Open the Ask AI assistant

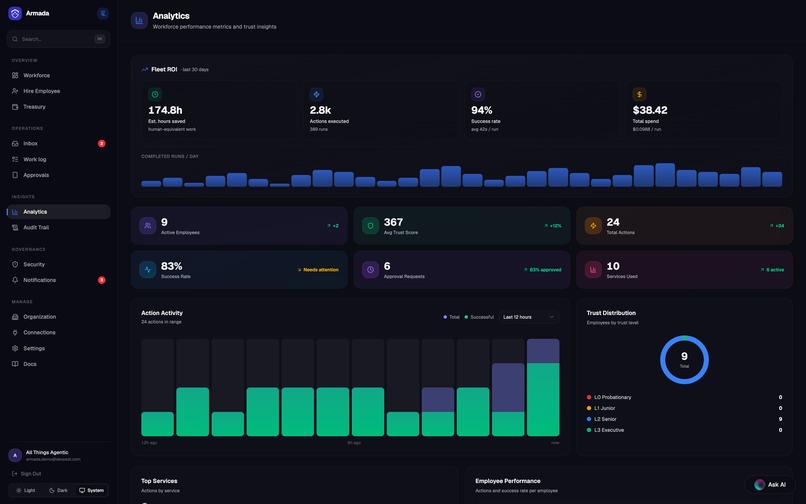tap(770, 484)
